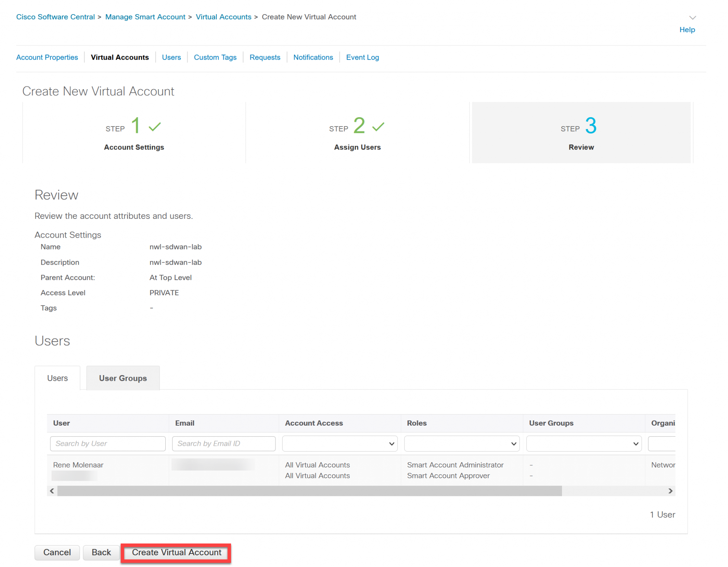Open the Help link
This screenshot has height=567, width=728.
(687, 30)
